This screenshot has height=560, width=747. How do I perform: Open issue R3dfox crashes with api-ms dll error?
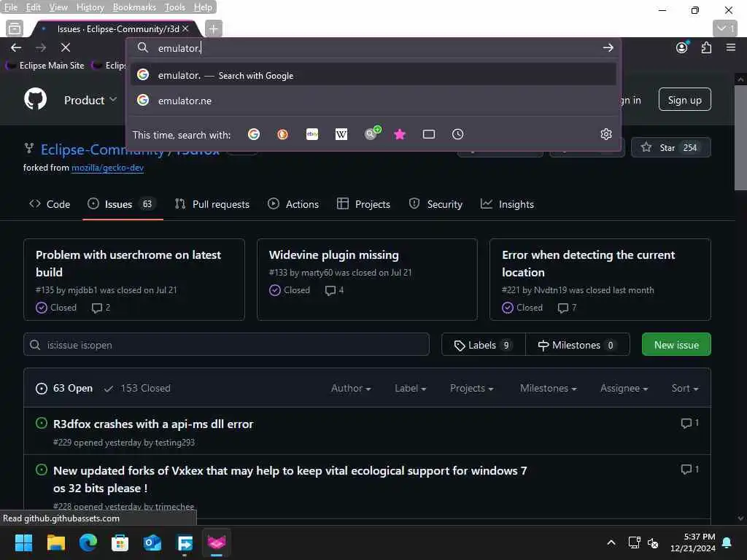153,424
